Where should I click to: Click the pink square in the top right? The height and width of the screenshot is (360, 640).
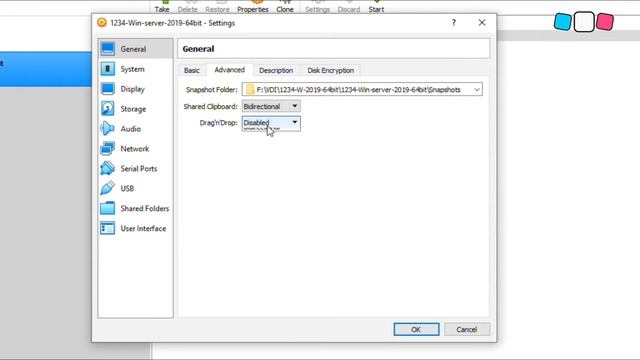tap(604, 22)
